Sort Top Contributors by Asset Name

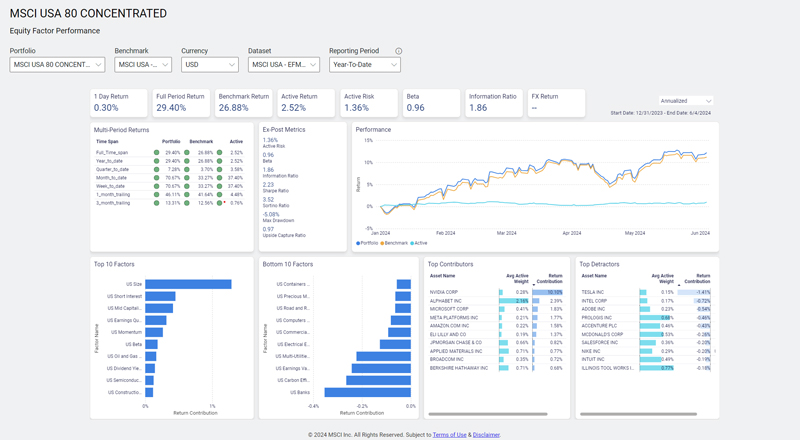(442, 276)
